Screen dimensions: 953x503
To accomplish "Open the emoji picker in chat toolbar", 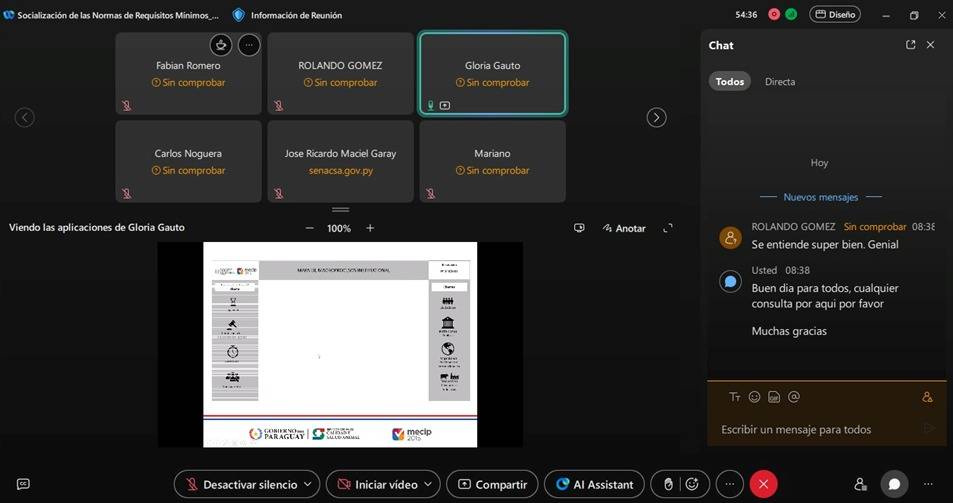I will click(x=754, y=397).
